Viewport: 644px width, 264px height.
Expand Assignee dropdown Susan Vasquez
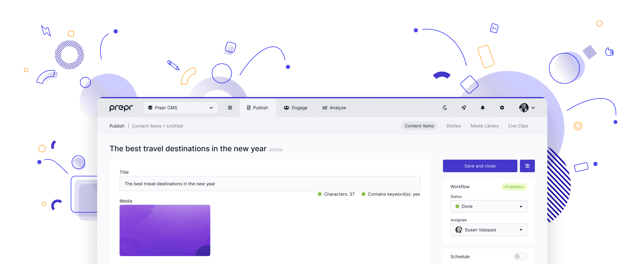488,230
